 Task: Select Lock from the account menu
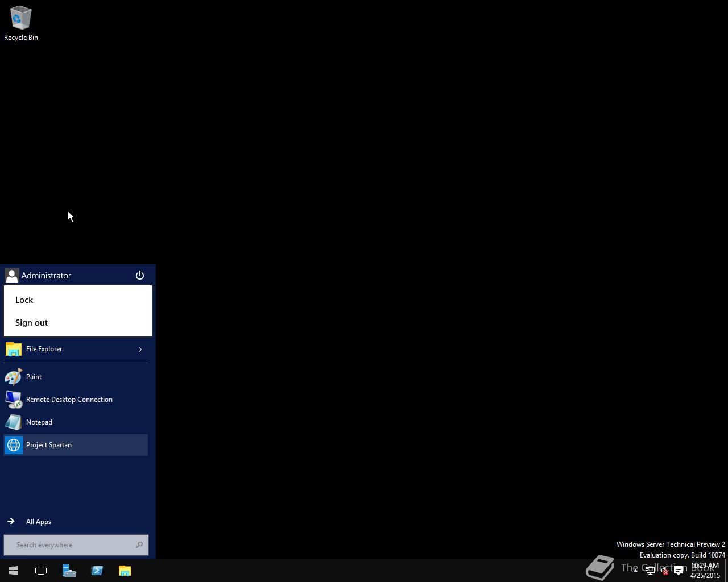[x=78, y=300]
